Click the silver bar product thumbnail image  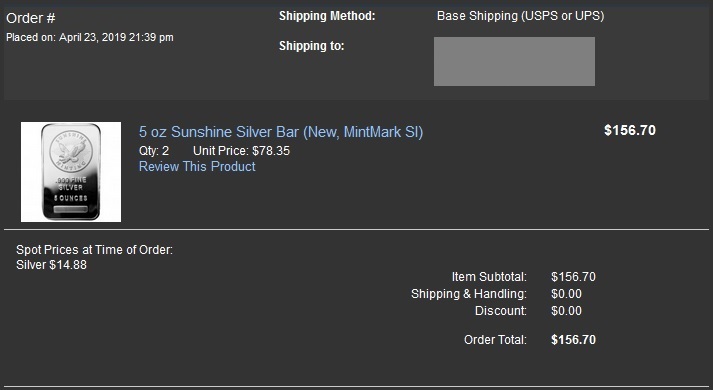click(x=71, y=172)
